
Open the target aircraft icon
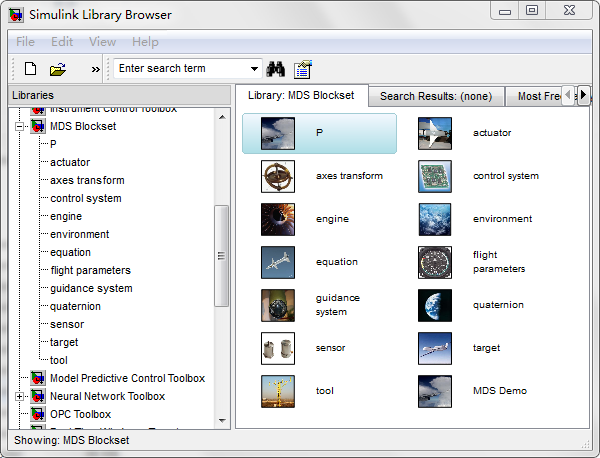pos(435,348)
